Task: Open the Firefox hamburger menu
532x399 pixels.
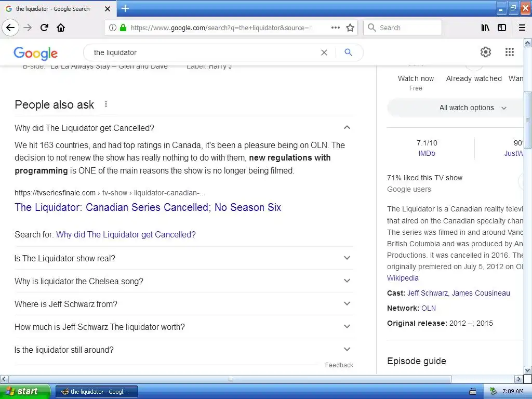Action: coord(522,28)
